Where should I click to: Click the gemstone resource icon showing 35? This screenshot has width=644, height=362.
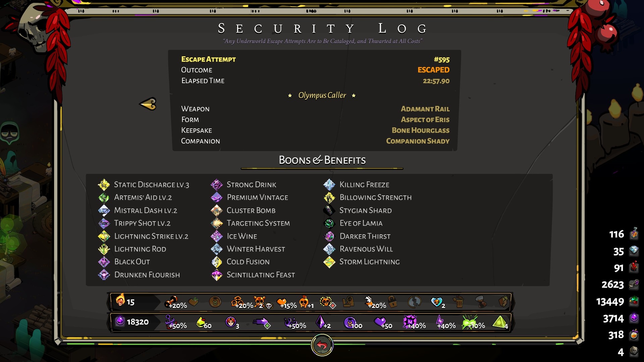634,250
